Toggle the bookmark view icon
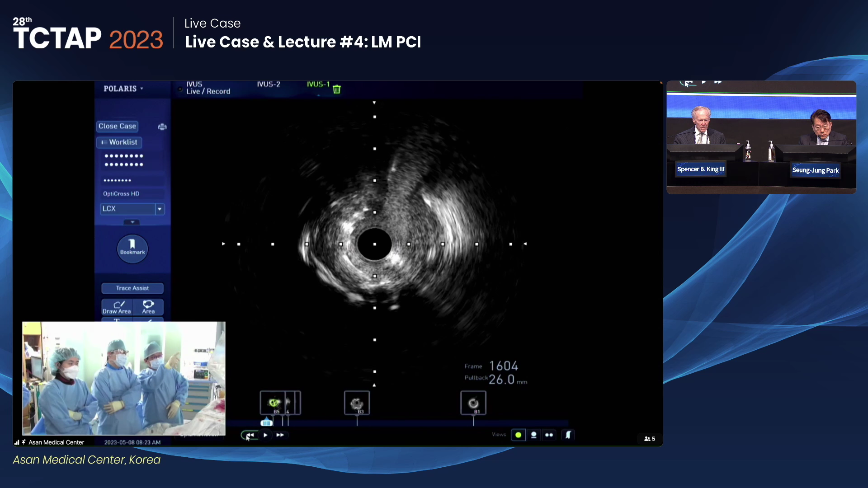 click(x=568, y=435)
